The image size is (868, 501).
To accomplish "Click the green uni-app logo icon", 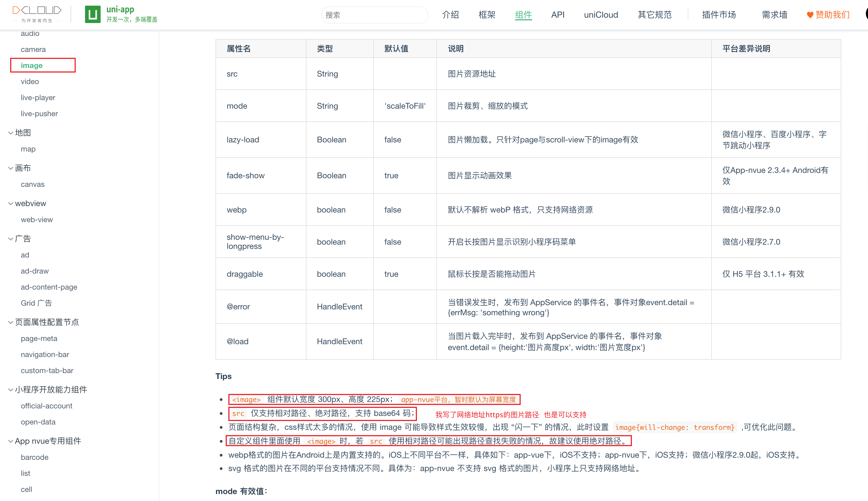I will coord(93,14).
